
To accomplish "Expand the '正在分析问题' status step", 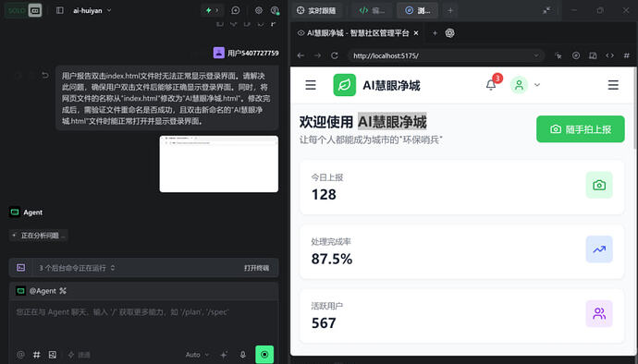I will click(x=39, y=236).
